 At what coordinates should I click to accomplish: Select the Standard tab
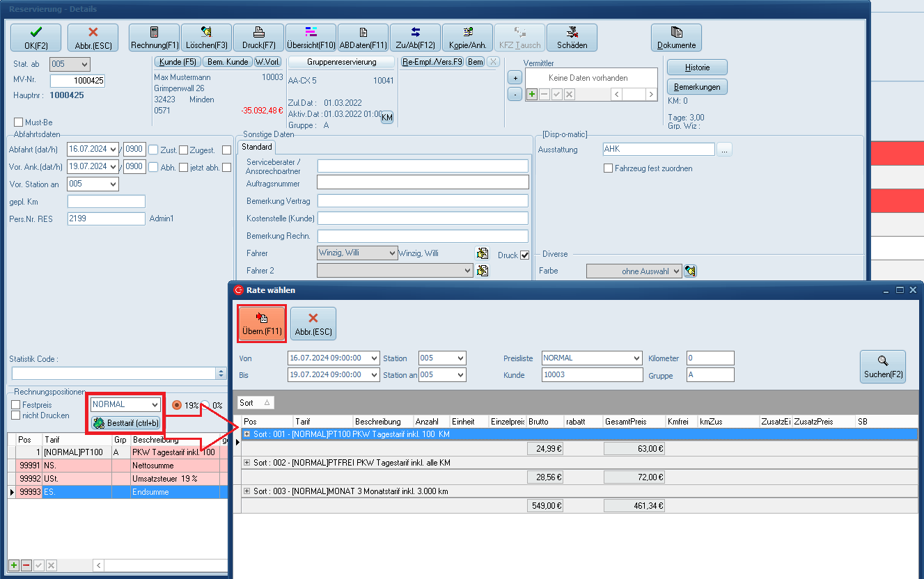(257, 147)
